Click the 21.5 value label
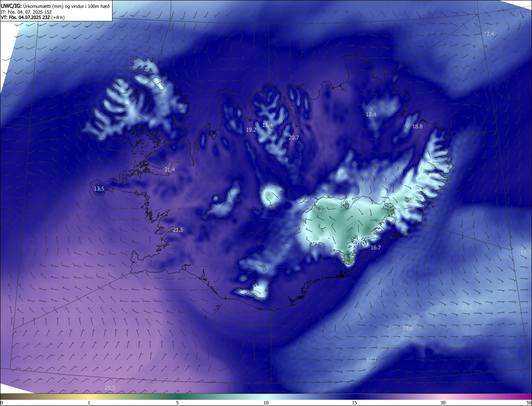The height and width of the screenshot is (406, 532). (x=178, y=230)
